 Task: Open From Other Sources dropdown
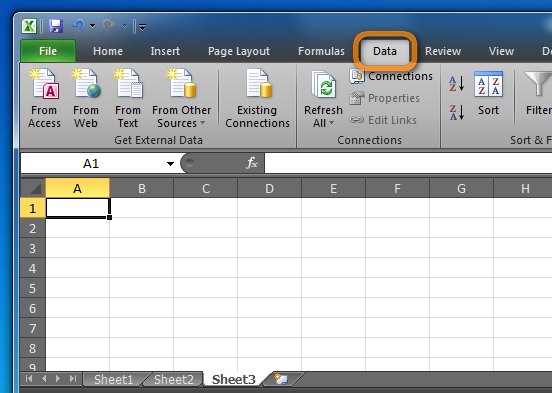pos(181,99)
